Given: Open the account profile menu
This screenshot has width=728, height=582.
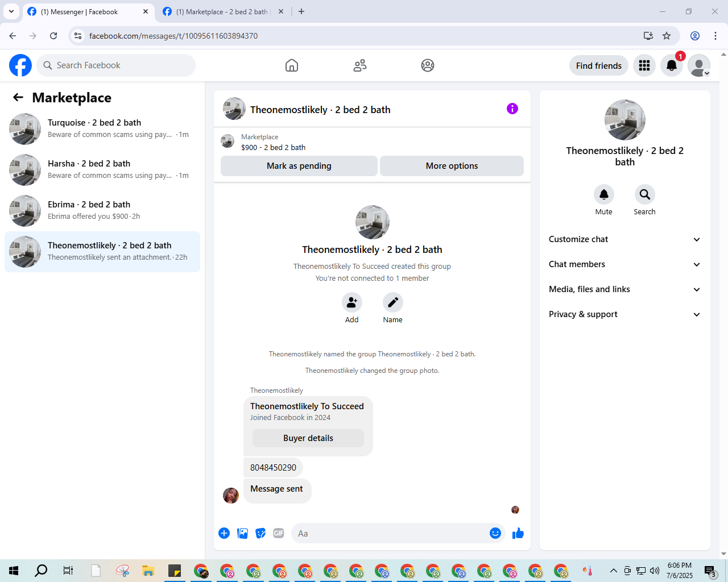Looking at the screenshot, I should point(699,65).
